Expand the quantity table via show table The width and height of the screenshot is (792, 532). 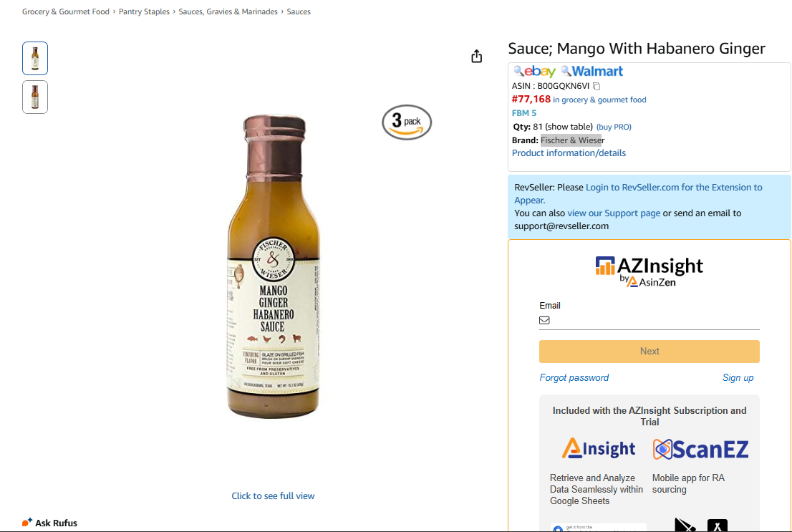tap(569, 127)
